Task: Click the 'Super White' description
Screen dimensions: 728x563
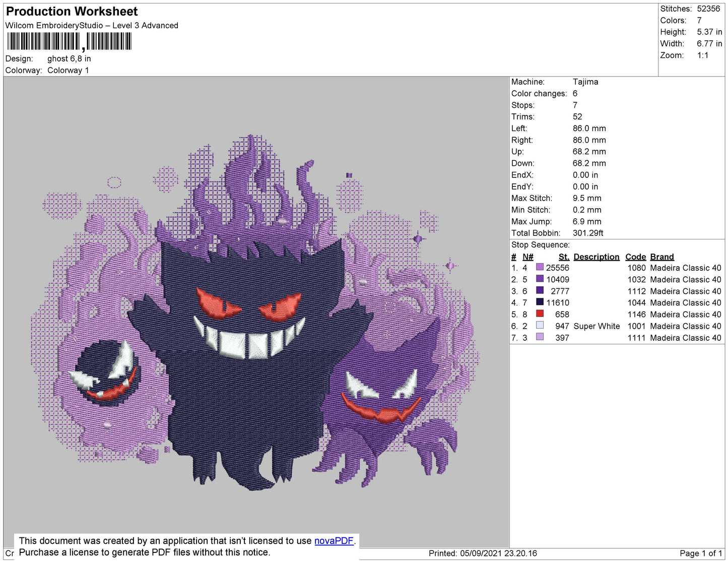Action: (x=597, y=326)
